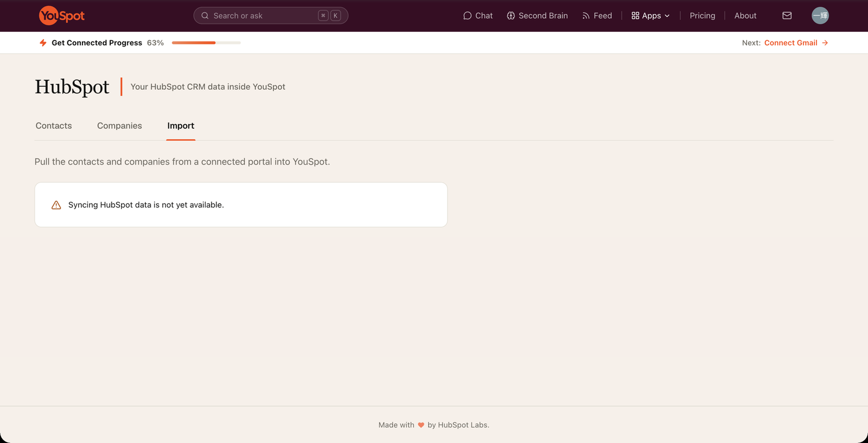Image resolution: width=868 pixels, height=443 pixels.
Task: Focus the Search or ask field
Action: tap(271, 16)
